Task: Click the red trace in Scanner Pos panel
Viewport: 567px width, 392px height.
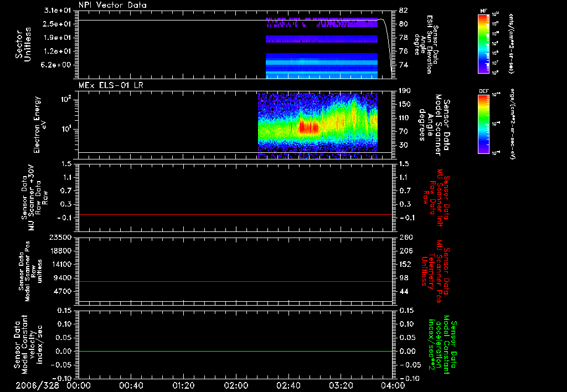Action: (x=235, y=281)
